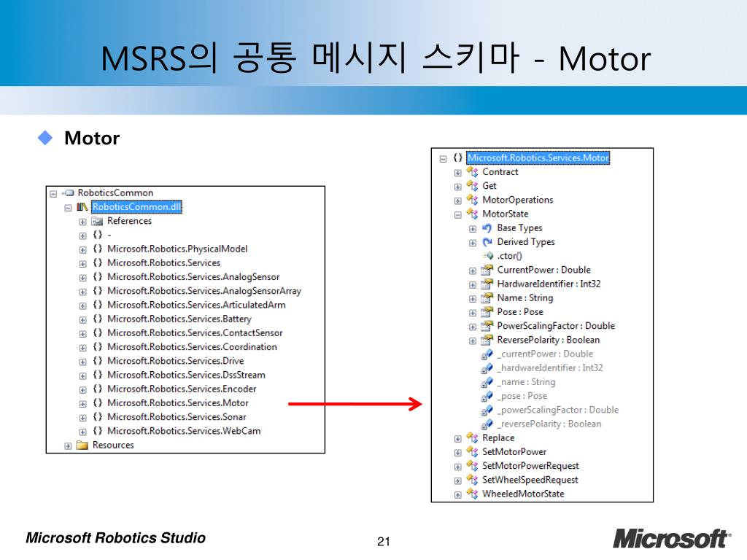Select Microsoft.Robotics.Services.Coordination in the tree
This screenshot has width=747, height=560.
tap(192, 347)
